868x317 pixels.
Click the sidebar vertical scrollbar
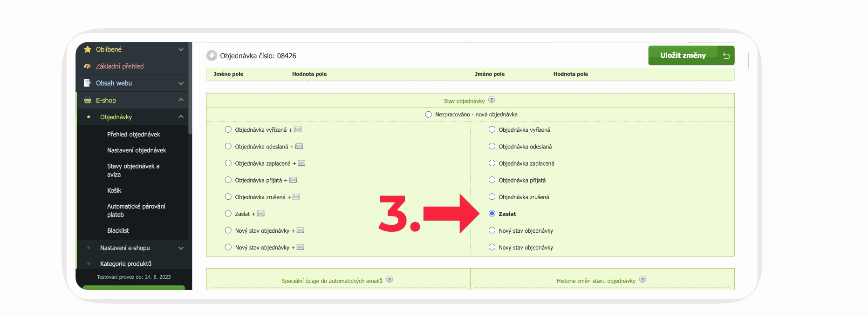190,88
